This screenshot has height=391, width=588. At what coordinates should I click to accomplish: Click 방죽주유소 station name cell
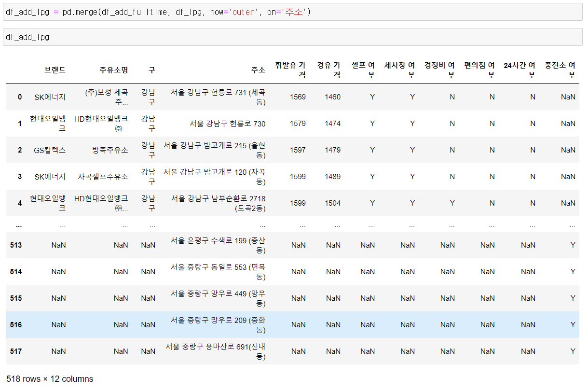point(110,150)
